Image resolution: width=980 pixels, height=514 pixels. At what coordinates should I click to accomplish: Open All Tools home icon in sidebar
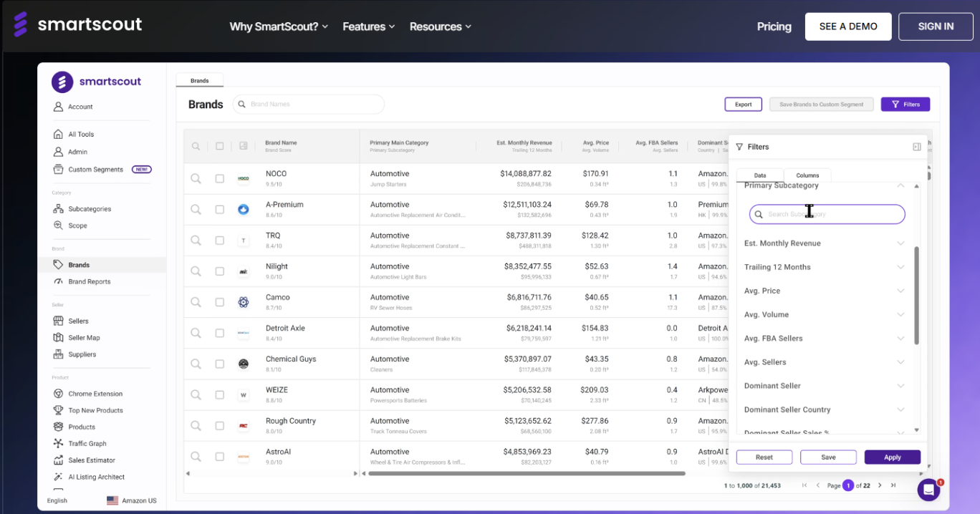click(59, 134)
